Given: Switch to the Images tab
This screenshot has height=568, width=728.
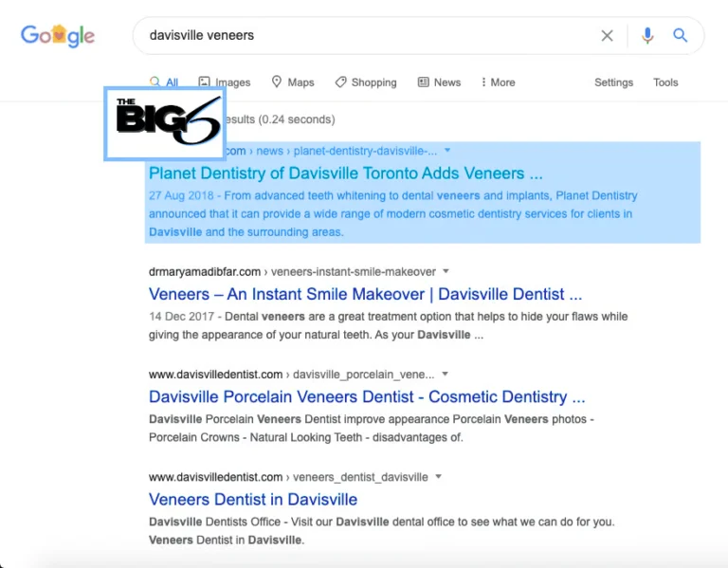Looking at the screenshot, I should pyautogui.click(x=225, y=82).
